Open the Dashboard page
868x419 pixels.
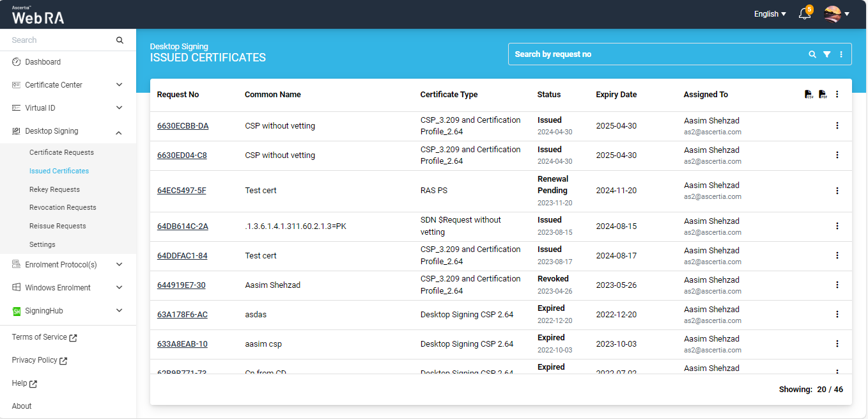click(x=43, y=62)
